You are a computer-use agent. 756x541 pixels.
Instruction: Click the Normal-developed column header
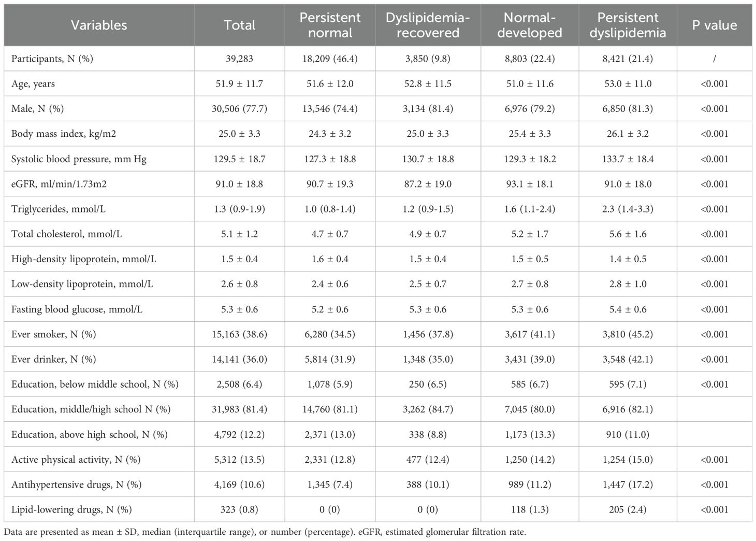coord(529,25)
